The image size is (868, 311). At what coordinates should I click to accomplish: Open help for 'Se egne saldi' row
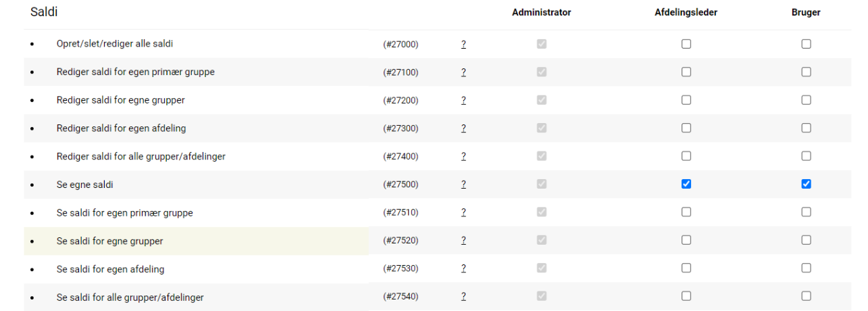[x=464, y=185]
